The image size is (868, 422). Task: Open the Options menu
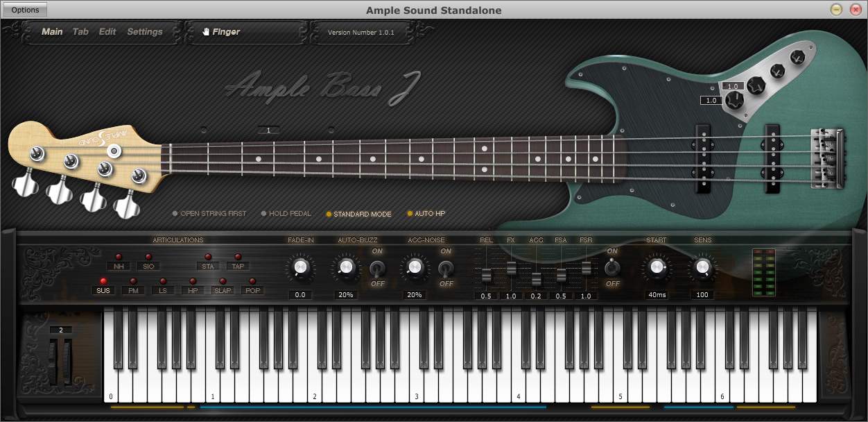click(25, 10)
